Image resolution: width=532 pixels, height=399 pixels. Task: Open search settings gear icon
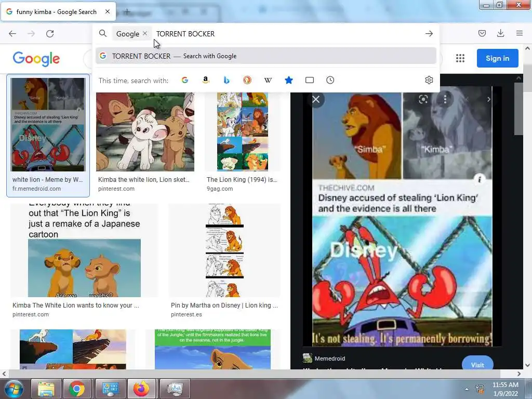pos(429,80)
